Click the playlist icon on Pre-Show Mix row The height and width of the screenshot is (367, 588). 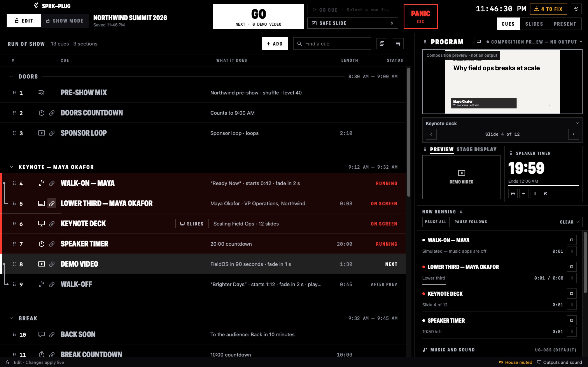pos(42,93)
